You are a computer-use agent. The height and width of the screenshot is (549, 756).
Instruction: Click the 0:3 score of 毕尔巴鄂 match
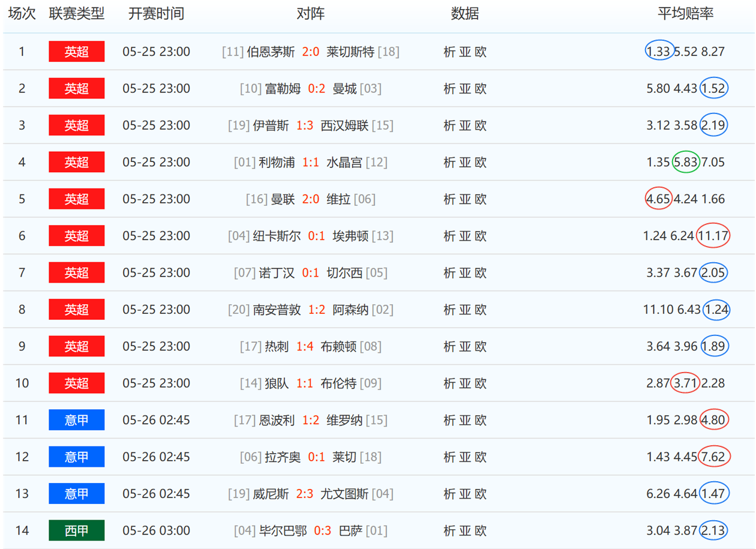323,530
